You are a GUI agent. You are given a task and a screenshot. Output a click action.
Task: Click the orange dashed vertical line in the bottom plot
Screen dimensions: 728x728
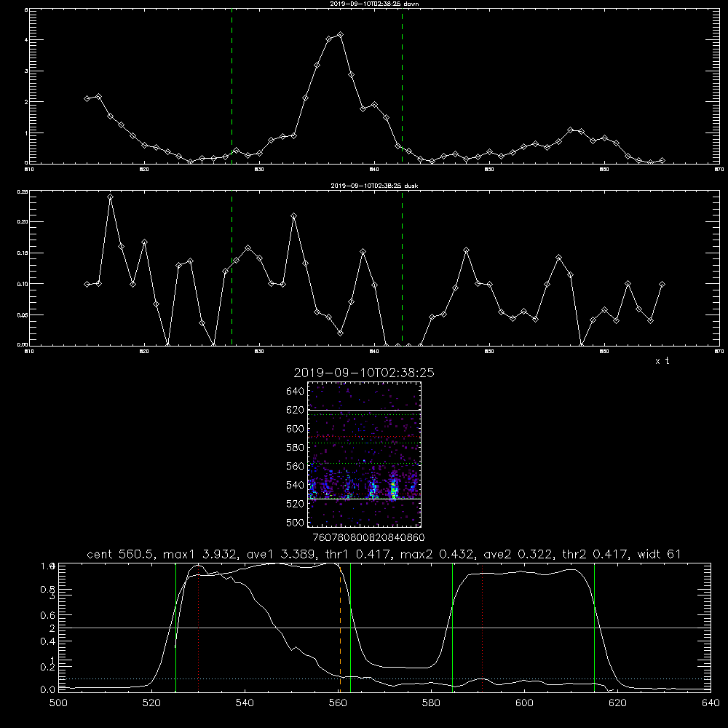340,627
